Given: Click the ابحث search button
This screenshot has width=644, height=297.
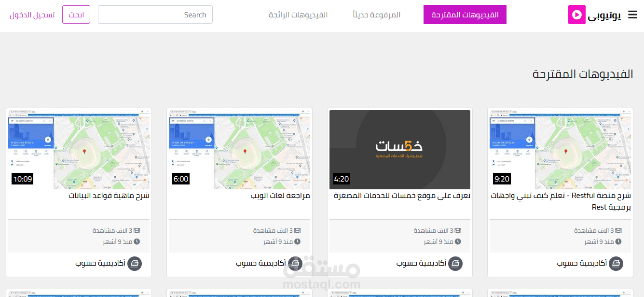Looking at the screenshot, I should [x=76, y=15].
